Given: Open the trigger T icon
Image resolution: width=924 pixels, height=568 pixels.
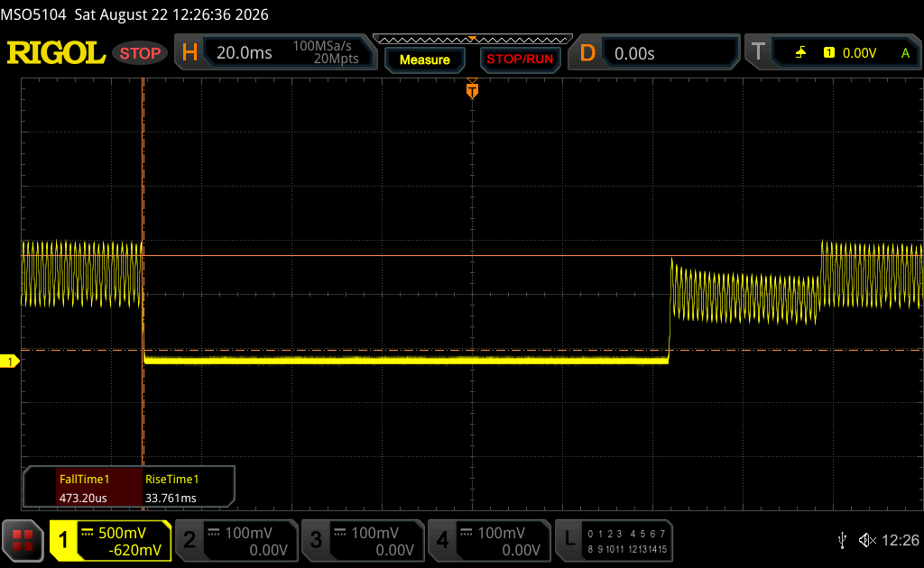Looking at the screenshot, I should (758, 52).
